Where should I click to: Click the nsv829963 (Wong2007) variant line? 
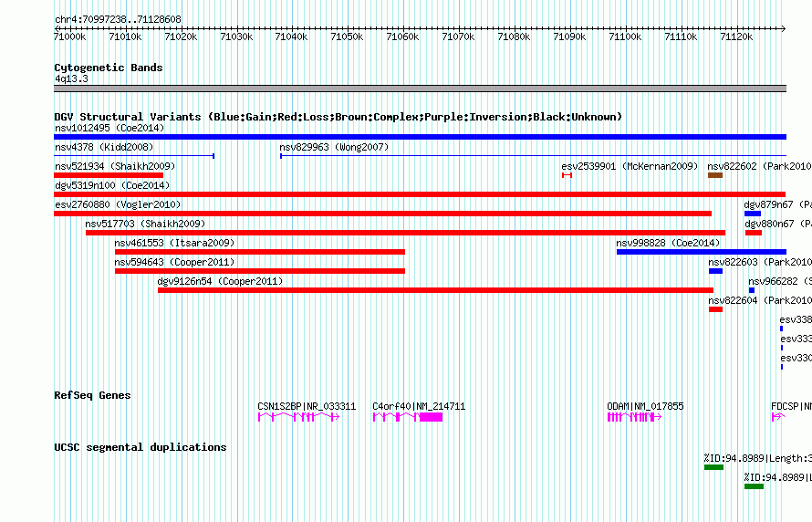coord(533,156)
